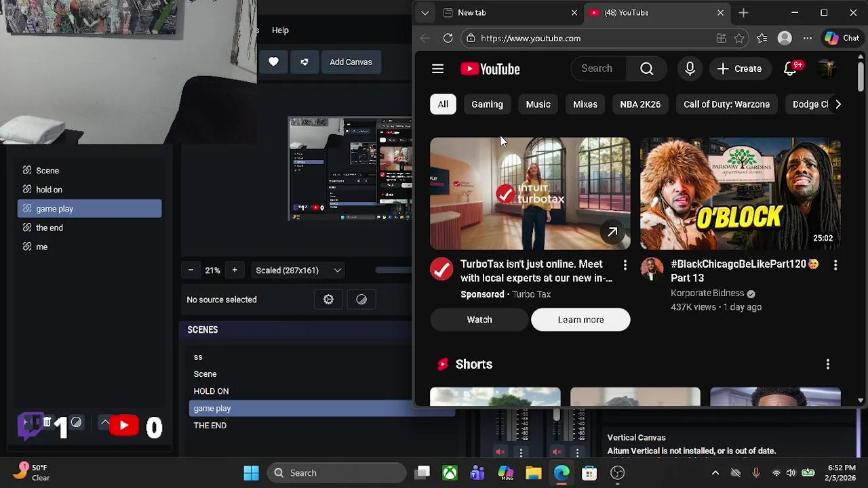Open more options for TurboTax ad
The height and width of the screenshot is (488, 868).
pos(625,265)
